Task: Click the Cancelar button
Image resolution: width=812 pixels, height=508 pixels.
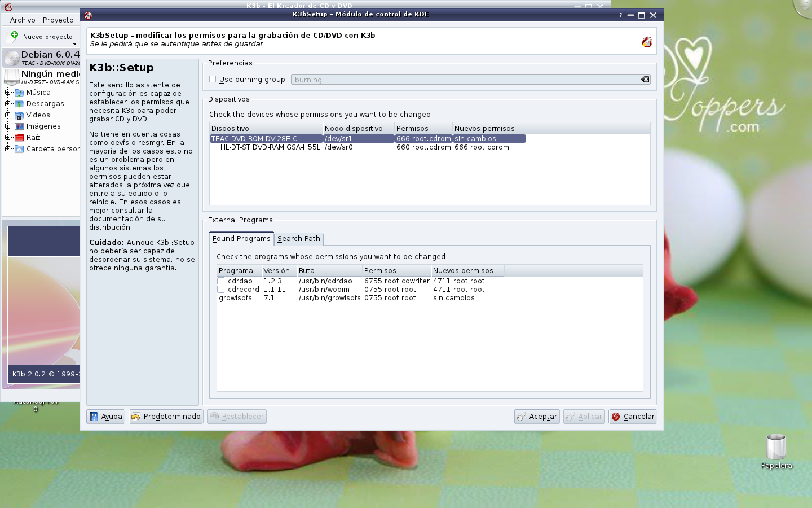Action: (633, 417)
